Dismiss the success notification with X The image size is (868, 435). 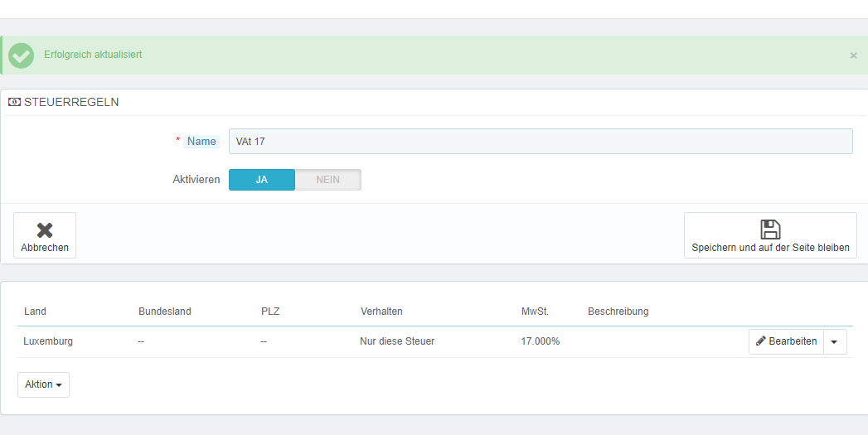pos(853,56)
